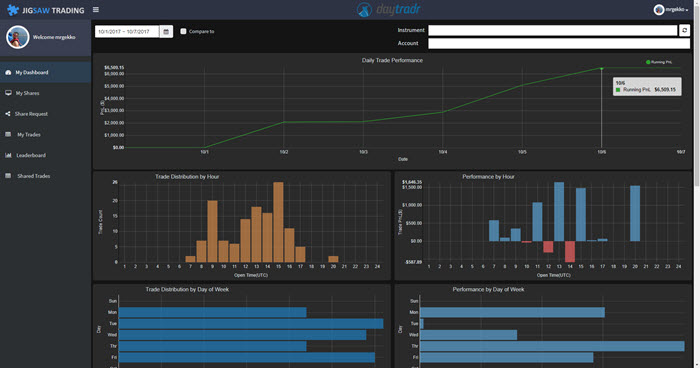Click the Welcome mrgekko text
700x368 pixels.
click(54, 37)
